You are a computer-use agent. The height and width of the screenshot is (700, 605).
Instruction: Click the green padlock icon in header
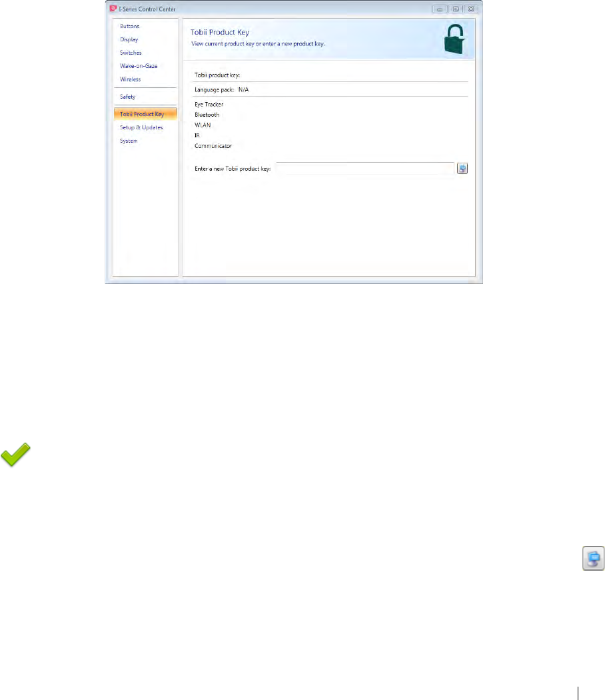454,39
